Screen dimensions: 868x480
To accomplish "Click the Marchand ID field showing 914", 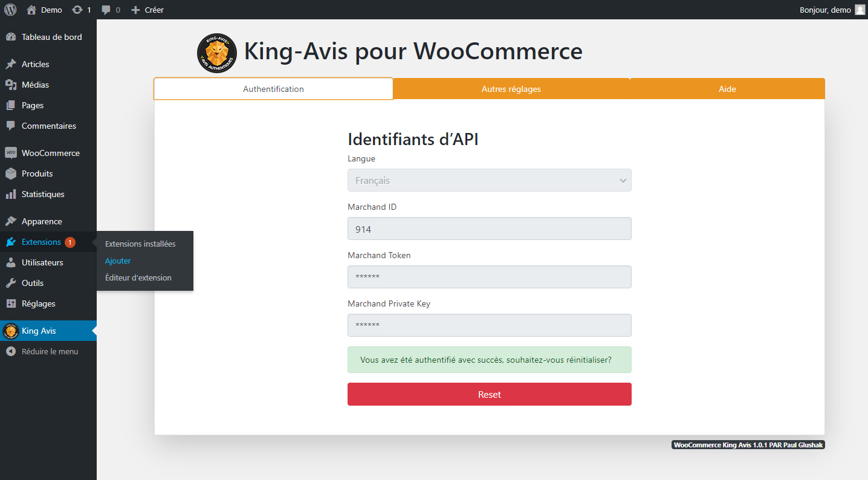I will [x=490, y=229].
